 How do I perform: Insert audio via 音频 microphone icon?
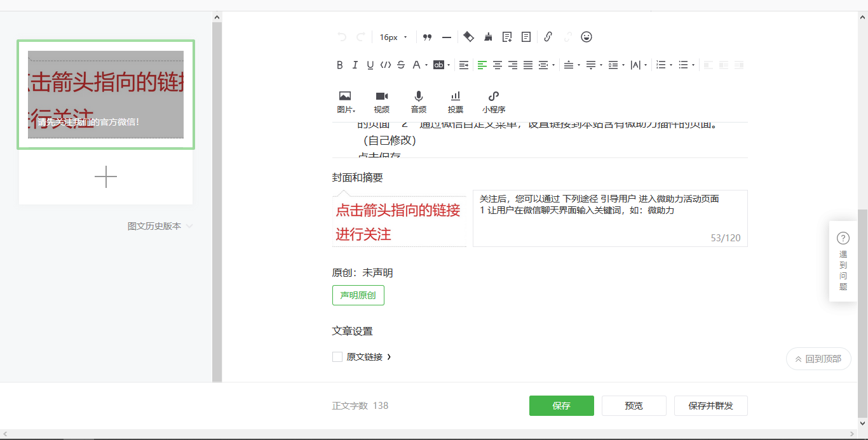click(x=419, y=102)
